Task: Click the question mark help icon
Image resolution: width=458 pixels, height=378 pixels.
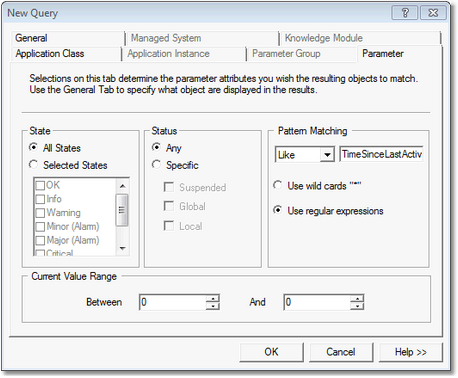Action: coord(405,13)
